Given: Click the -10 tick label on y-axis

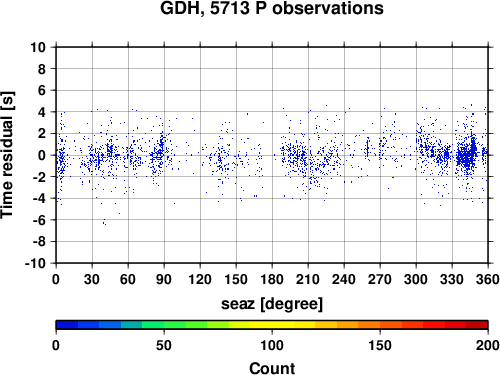Looking at the screenshot, I should 35,263.
